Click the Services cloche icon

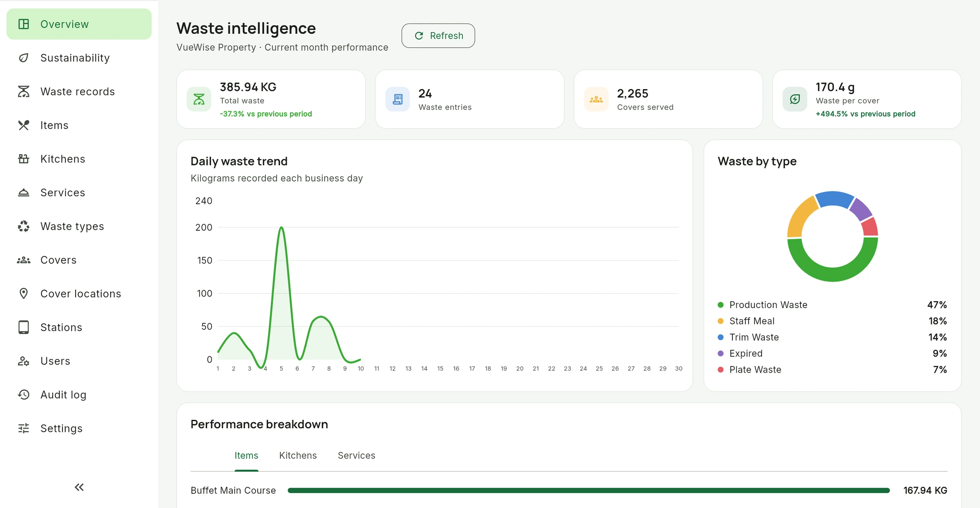[24, 192]
